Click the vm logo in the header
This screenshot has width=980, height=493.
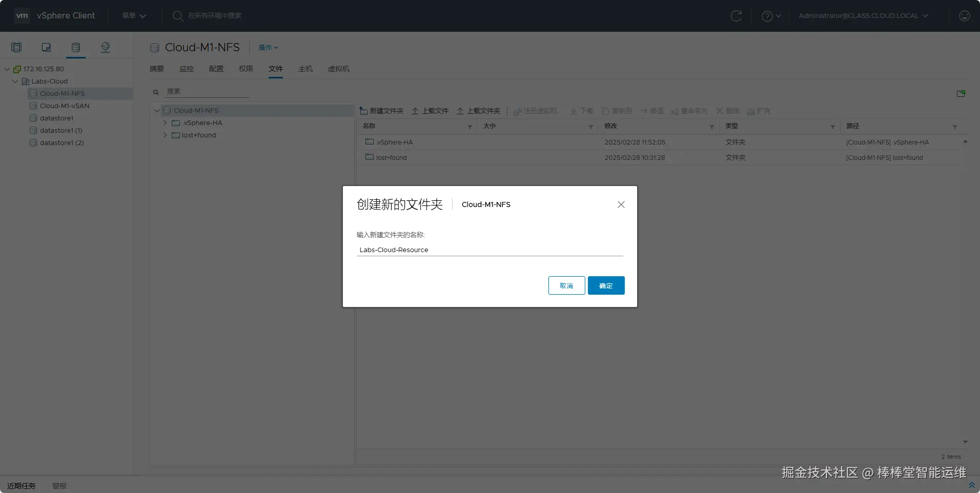pos(22,15)
